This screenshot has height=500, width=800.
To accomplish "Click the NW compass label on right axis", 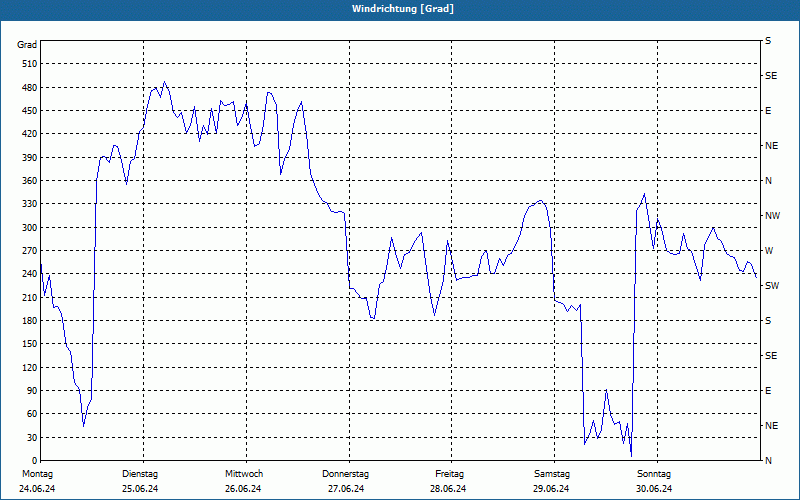I will [772, 216].
